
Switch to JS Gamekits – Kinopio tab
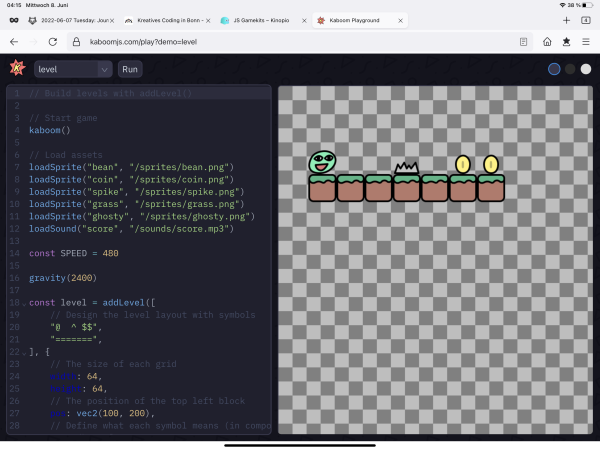point(263,20)
